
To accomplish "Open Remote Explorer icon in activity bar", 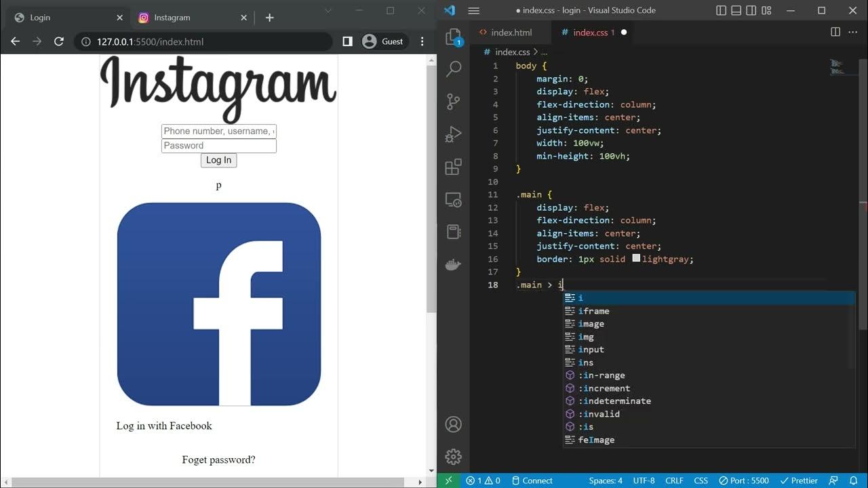I will coord(454,200).
